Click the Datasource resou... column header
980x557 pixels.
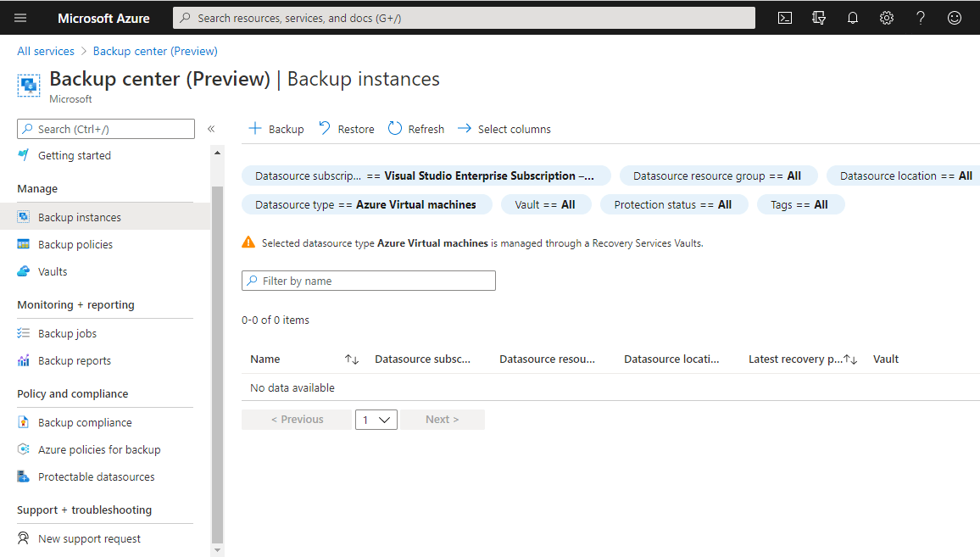pos(547,359)
